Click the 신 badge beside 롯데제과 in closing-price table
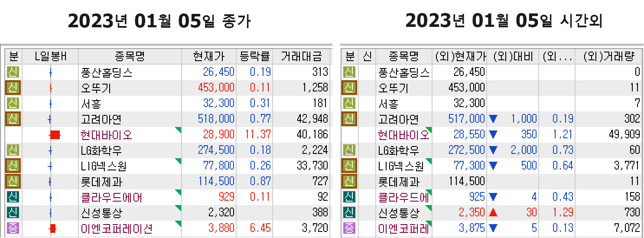 pos(13,182)
